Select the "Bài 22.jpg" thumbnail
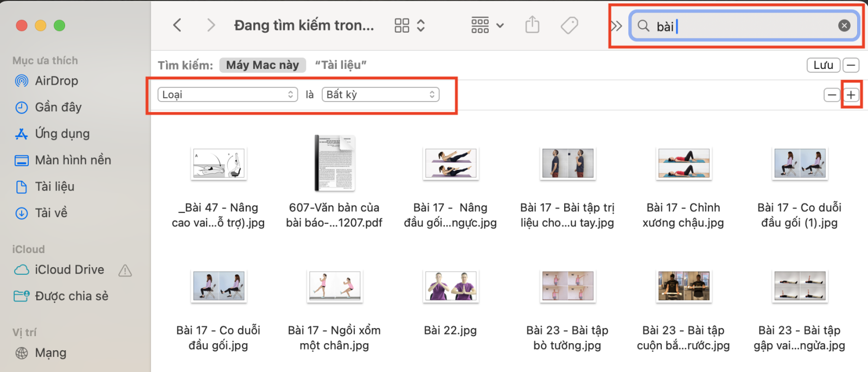Image resolution: width=868 pixels, height=372 pixels. coord(451,286)
